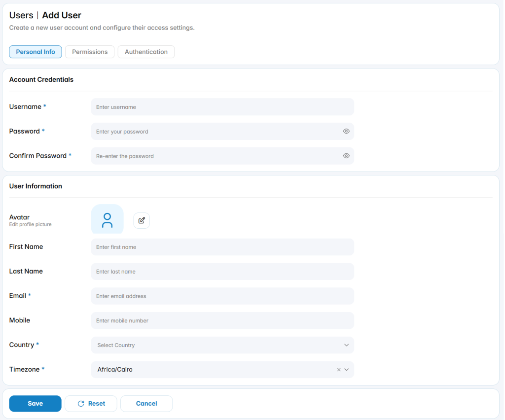Viewport: 505px width, 420px height.
Task: Click the Reset button
Action: [x=91, y=404]
